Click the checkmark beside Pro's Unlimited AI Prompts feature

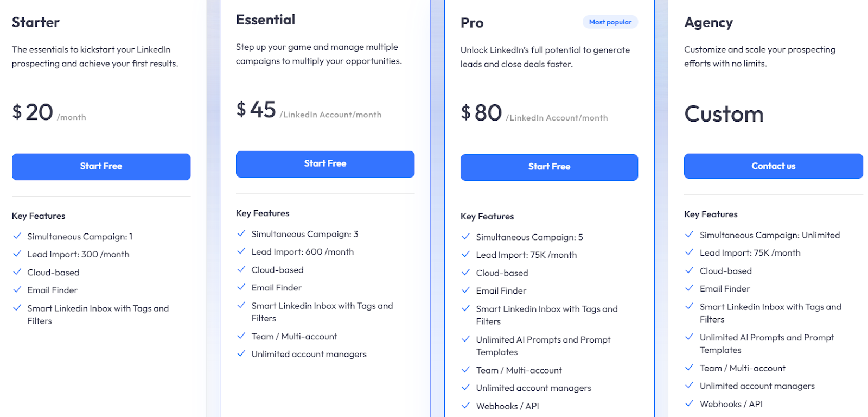(466, 339)
